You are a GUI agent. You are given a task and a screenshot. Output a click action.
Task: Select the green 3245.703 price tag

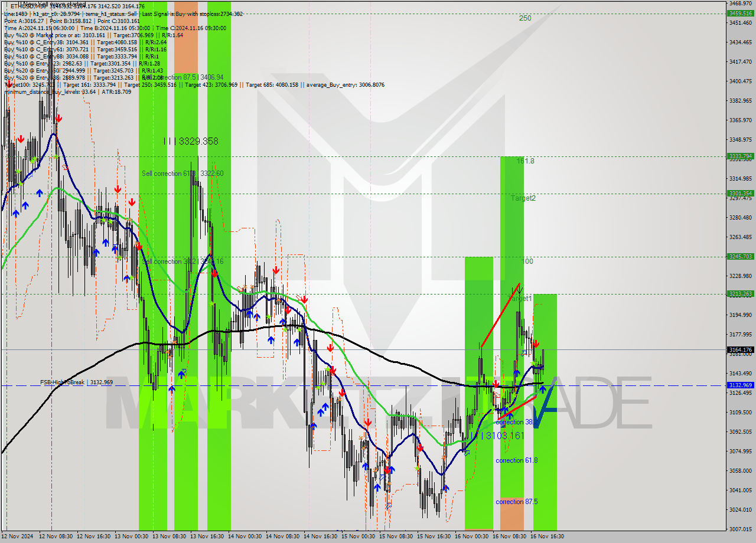click(740, 257)
